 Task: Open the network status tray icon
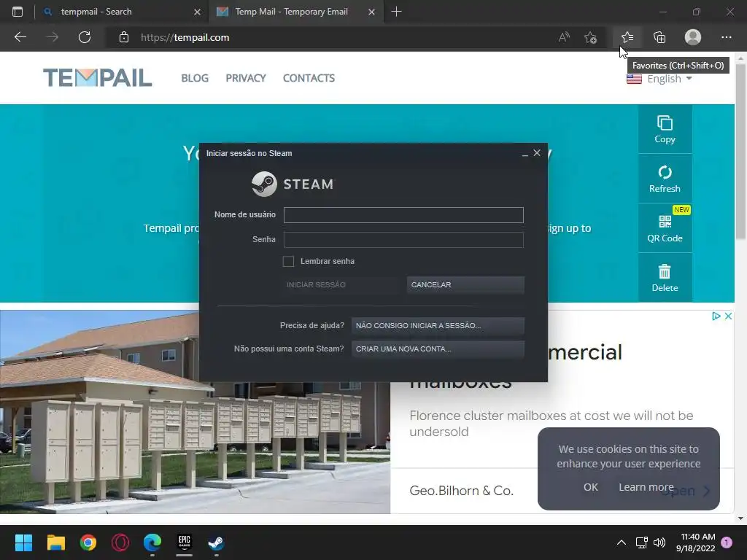point(642,542)
